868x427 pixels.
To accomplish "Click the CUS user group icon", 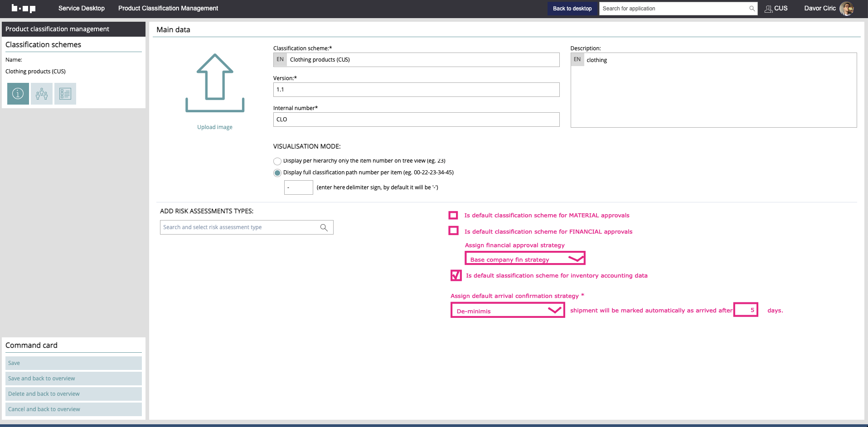I will (x=768, y=9).
